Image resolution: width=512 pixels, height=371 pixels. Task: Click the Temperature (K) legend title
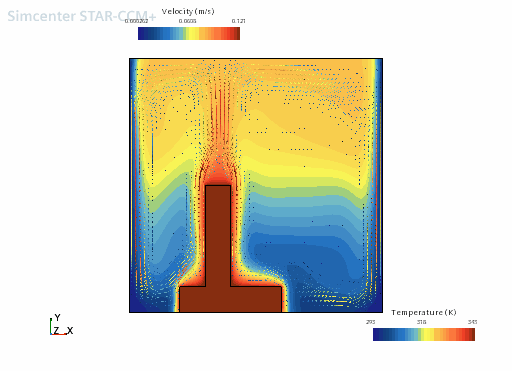(x=424, y=313)
